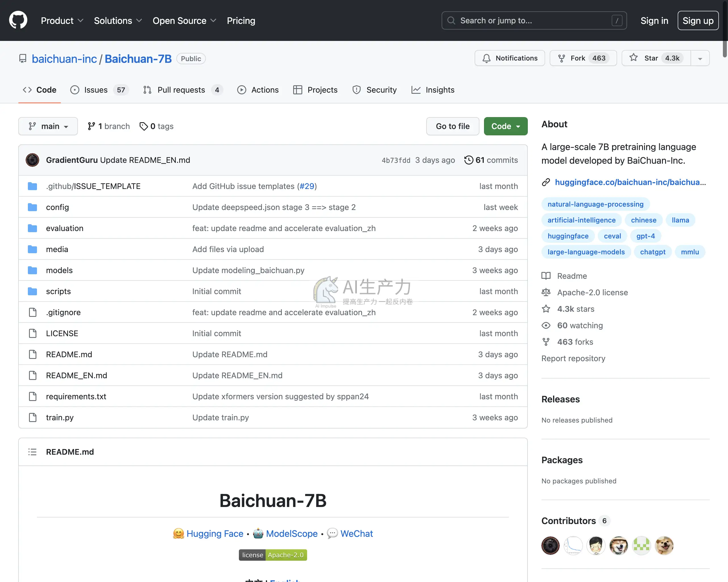Viewport: 728px width, 582px height.
Task: Open the green Code dropdown
Action: (x=506, y=126)
